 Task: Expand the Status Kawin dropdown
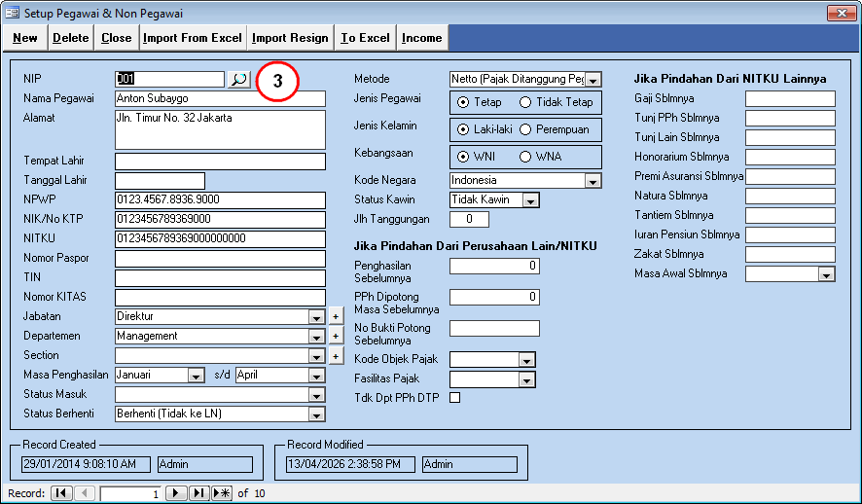click(x=530, y=200)
